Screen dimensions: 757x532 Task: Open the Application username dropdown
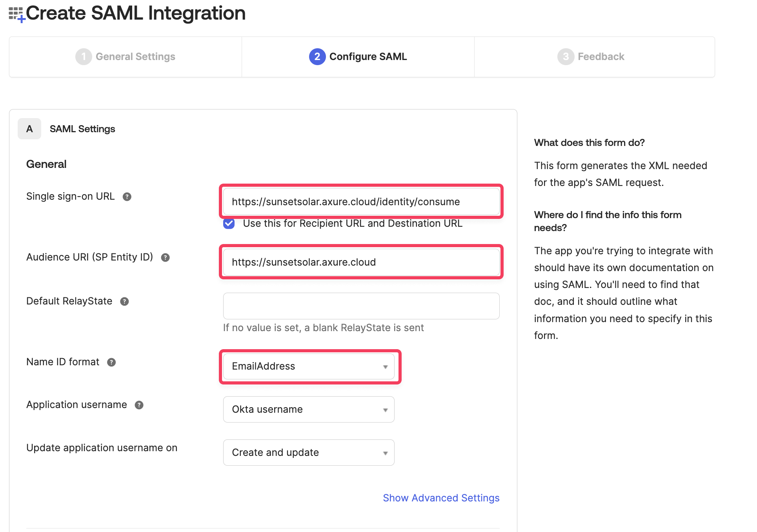pyautogui.click(x=309, y=410)
